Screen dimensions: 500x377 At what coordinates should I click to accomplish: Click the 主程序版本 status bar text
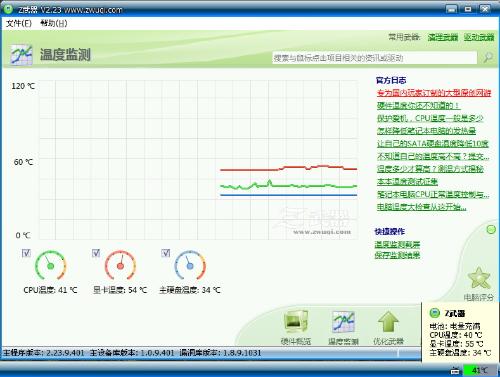click(x=44, y=353)
